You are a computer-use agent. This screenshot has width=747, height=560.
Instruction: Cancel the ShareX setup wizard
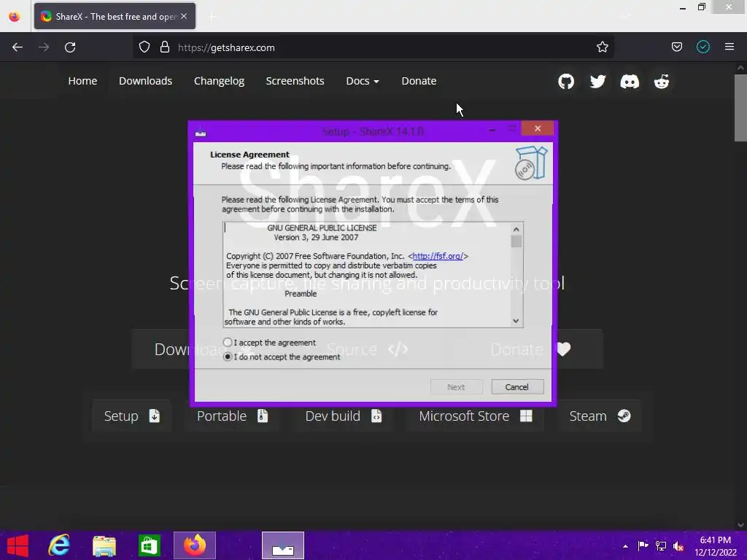(x=517, y=387)
